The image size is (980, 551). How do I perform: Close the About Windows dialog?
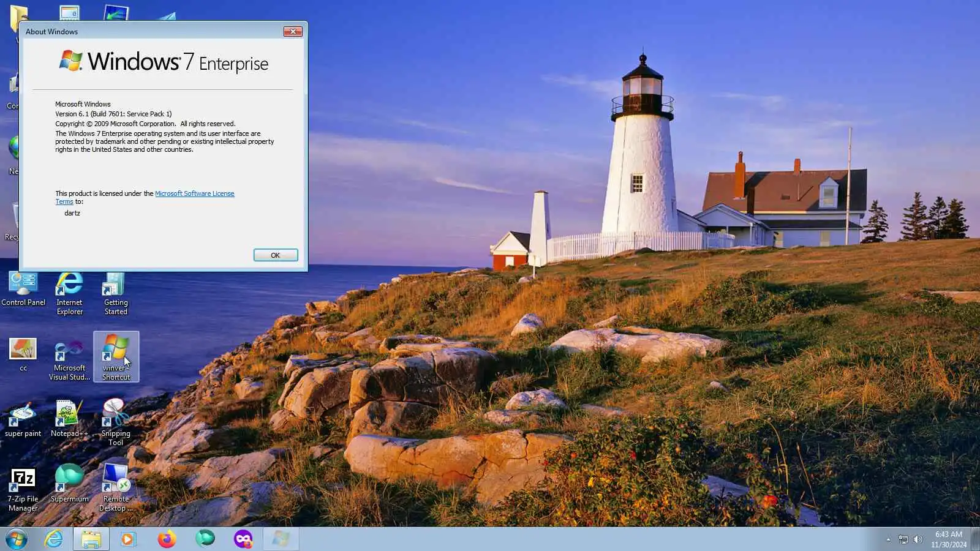point(293,31)
